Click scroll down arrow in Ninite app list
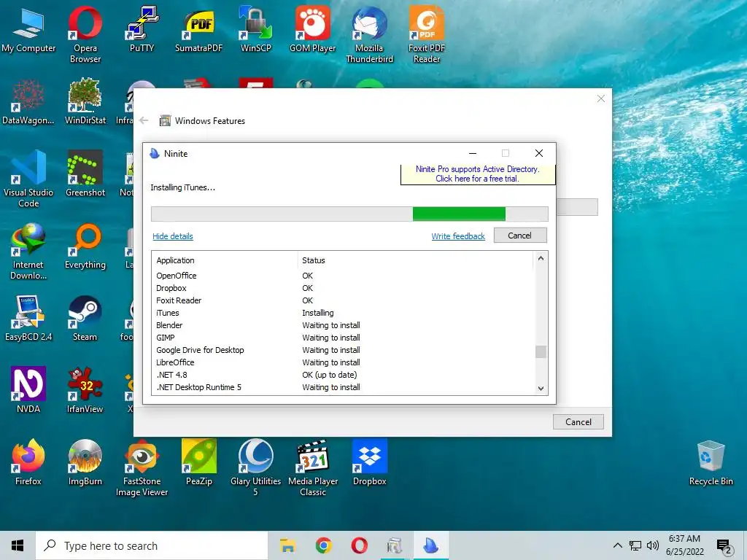This screenshot has height=560, width=747. pos(541,388)
